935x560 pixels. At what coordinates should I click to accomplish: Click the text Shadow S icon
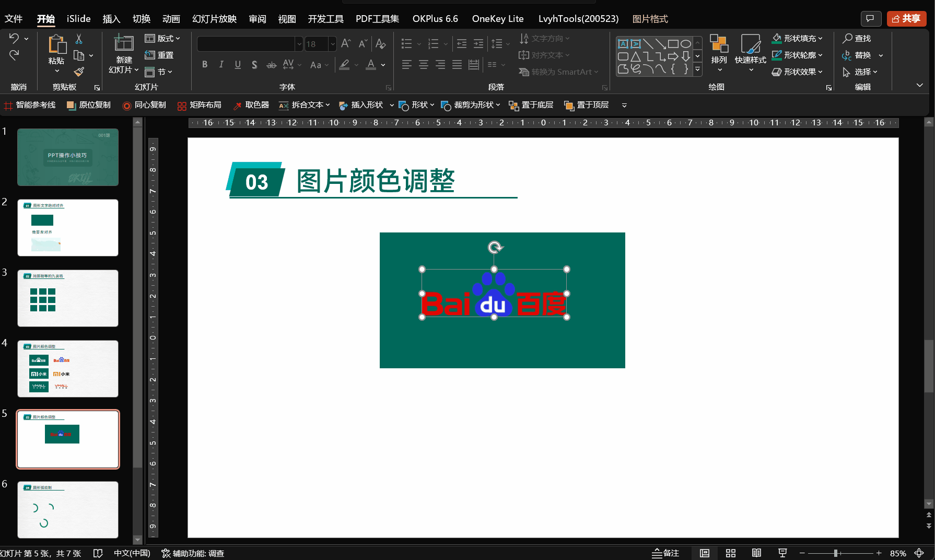point(254,65)
